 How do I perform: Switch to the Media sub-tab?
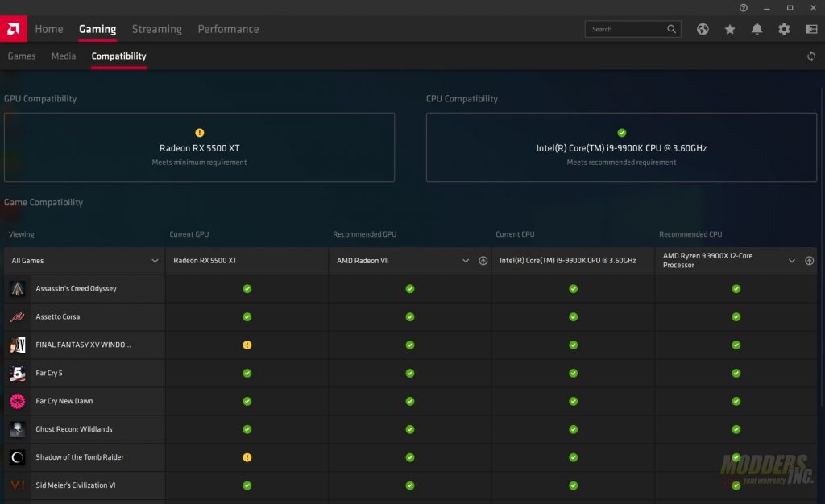[64, 56]
